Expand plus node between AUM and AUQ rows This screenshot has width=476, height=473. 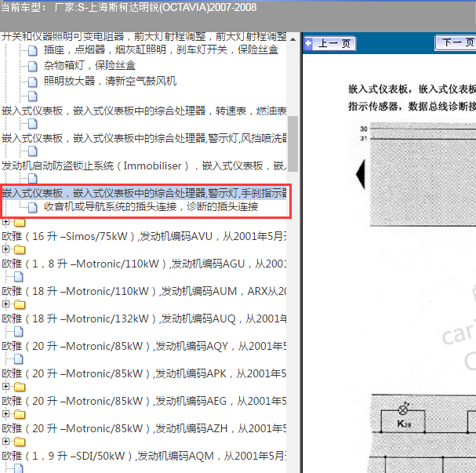coord(5,304)
